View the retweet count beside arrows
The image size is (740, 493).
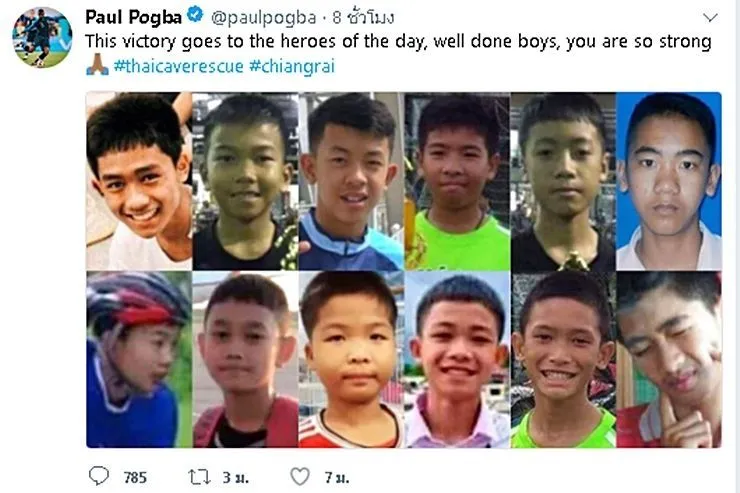[x=235, y=477]
